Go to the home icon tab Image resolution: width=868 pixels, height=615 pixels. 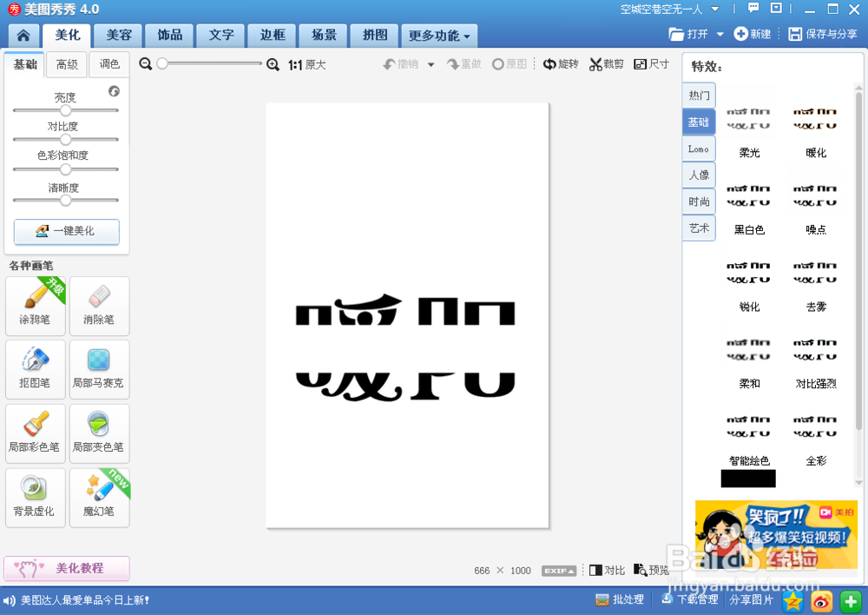tap(23, 36)
